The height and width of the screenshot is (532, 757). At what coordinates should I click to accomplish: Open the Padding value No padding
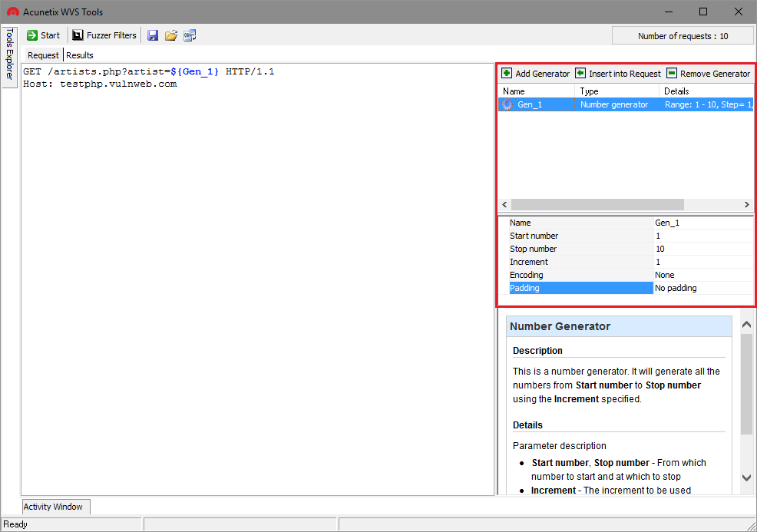tap(702, 288)
